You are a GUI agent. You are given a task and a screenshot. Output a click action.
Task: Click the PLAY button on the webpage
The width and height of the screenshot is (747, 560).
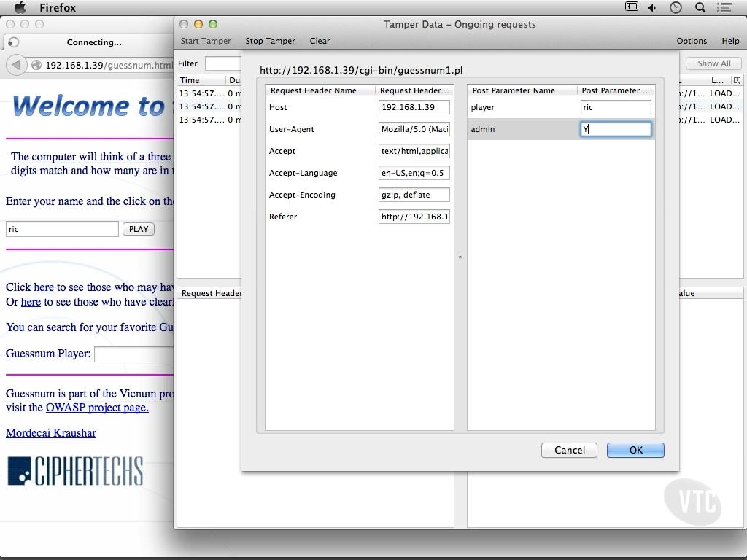coord(139,229)
